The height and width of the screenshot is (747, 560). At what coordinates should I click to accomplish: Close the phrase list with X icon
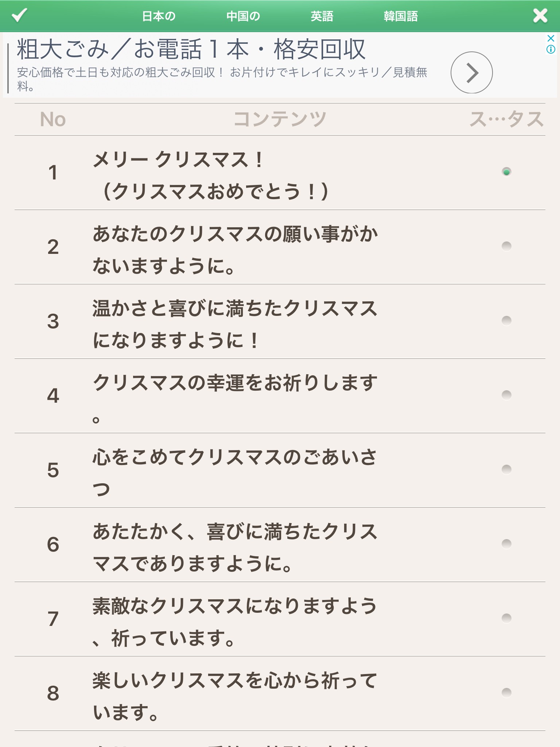540,16
